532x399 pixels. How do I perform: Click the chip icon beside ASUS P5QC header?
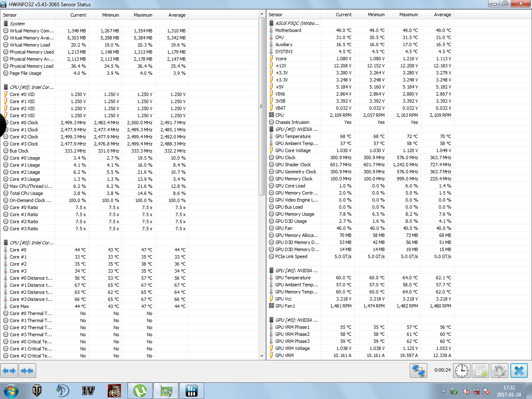[271, 23]
